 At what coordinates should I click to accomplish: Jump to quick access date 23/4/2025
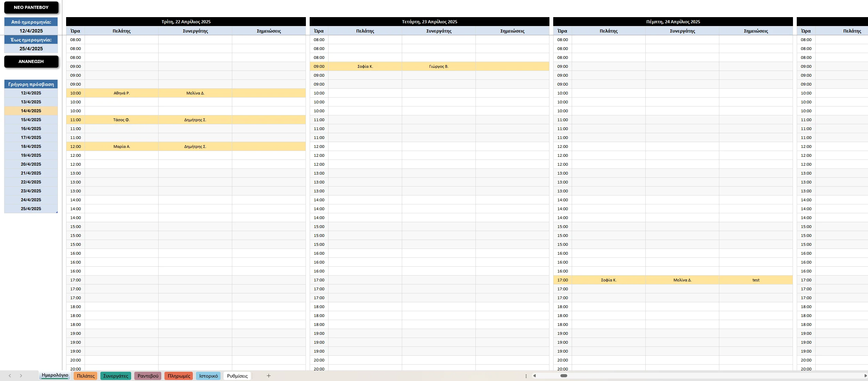(x=31, y=191)
